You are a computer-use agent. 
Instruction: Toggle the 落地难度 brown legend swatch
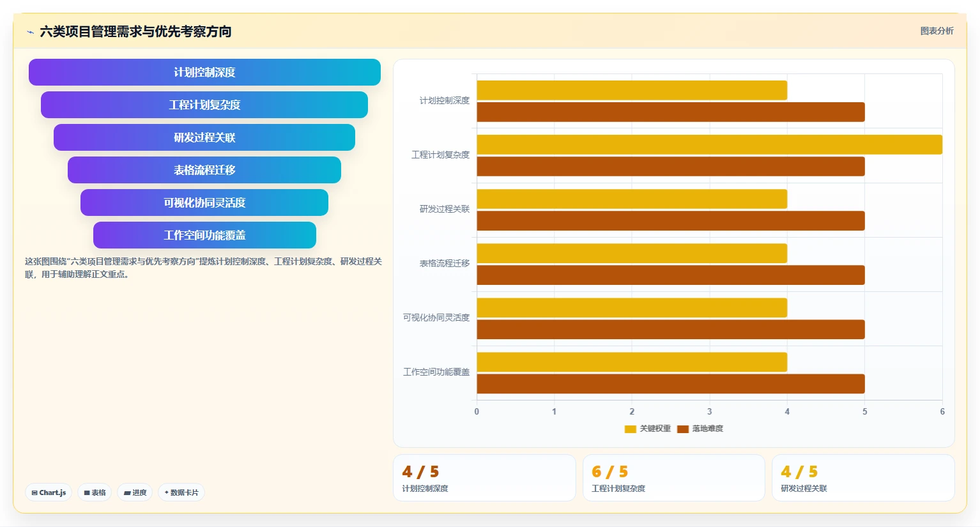[683, 429]
